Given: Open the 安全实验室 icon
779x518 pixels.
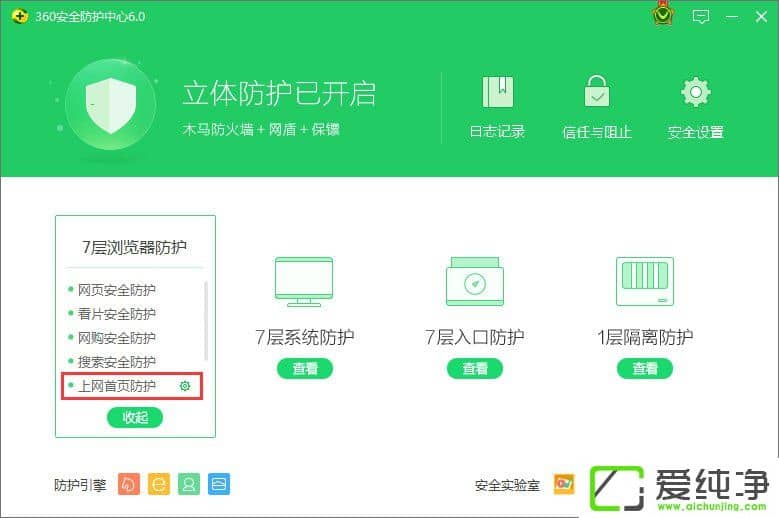Looking at the screenshot, I should tap(564, 484).
